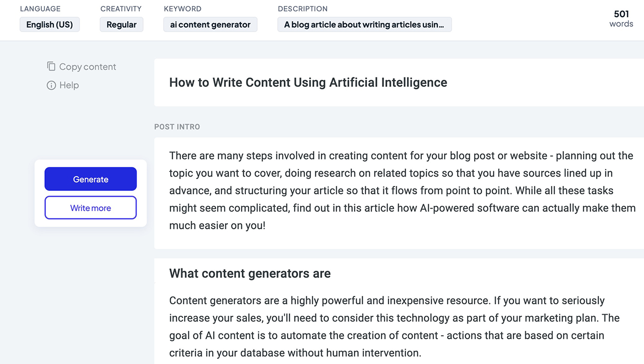This screenshot has height=364, width=644.
Task: Click the Keyword field 'ai content generator'
Action: 210,24
